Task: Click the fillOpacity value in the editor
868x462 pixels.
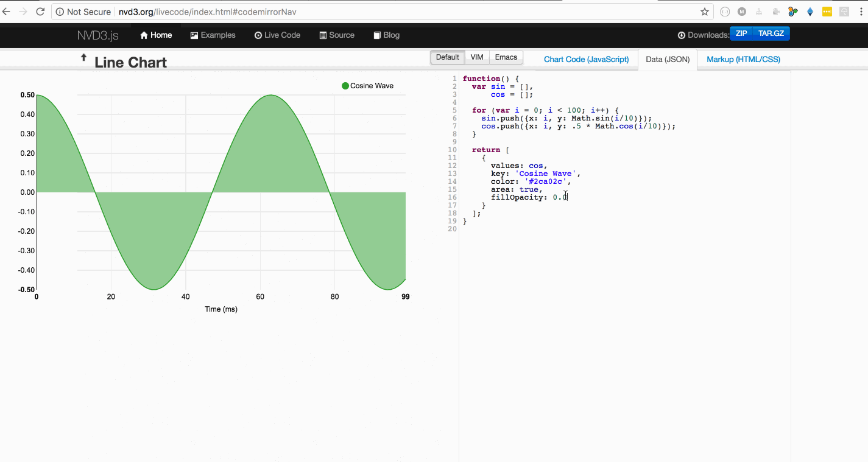Action: [560, 197]
